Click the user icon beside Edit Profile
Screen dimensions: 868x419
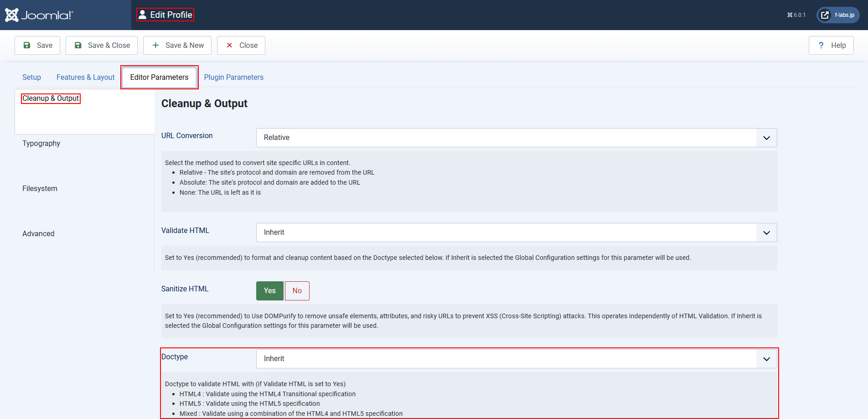click(x=143, y=15)
